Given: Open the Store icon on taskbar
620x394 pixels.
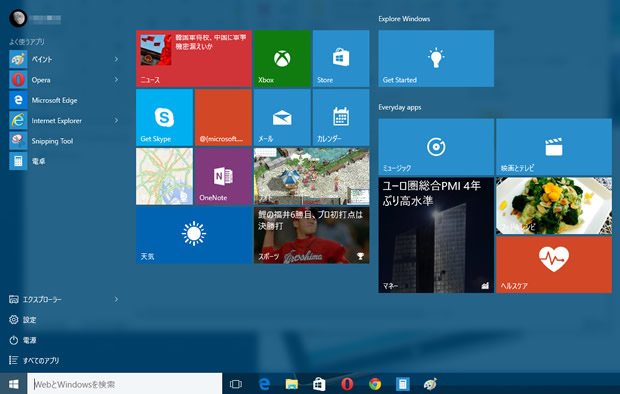Looking at the screenshot, I should [x=319, y=384].
